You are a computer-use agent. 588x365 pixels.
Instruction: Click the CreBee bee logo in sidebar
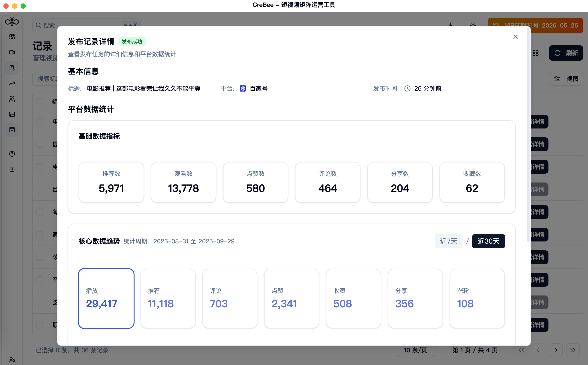(12, 22)
